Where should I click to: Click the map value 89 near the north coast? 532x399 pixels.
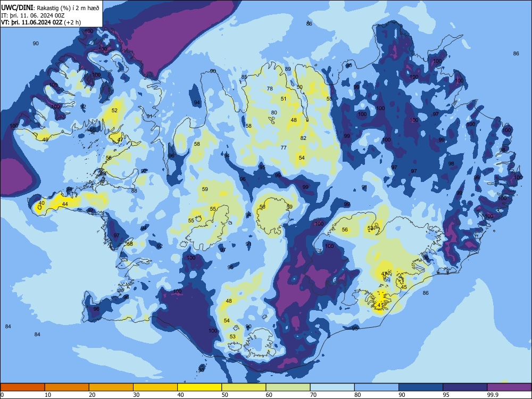(288, 69)
